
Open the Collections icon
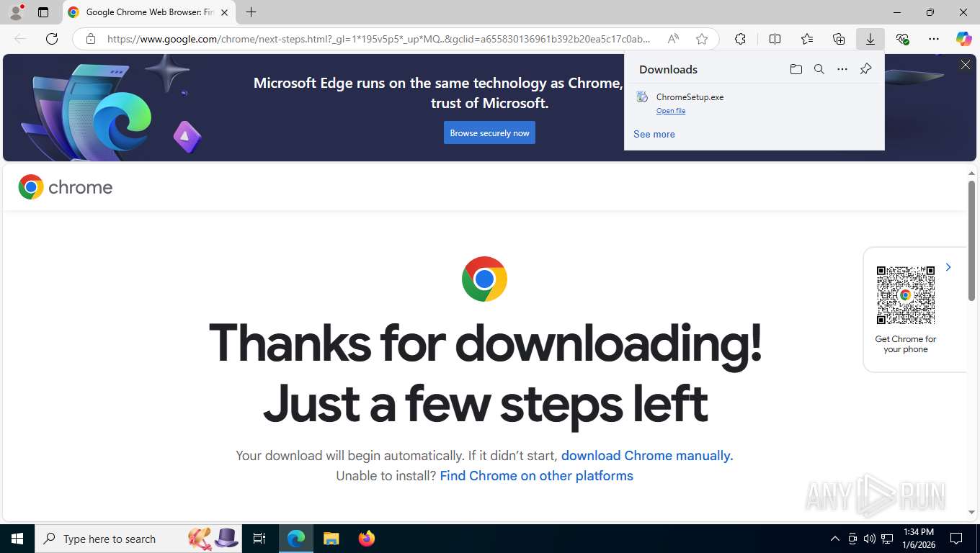(x=839, y=39)
